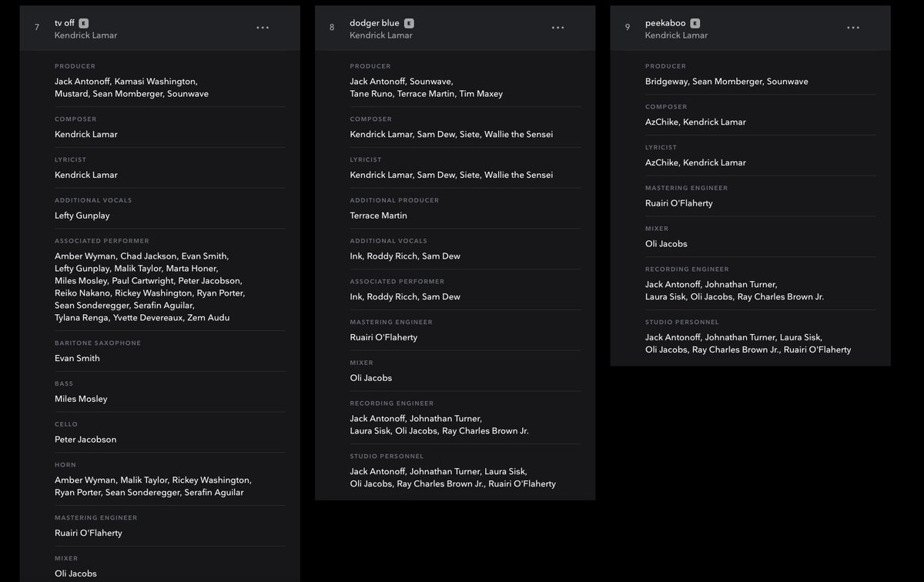Click Ray Charles Brown Jr. under peekaboo Recording Engineer
Screen dimensions: 924x582
tap(781, 298)
